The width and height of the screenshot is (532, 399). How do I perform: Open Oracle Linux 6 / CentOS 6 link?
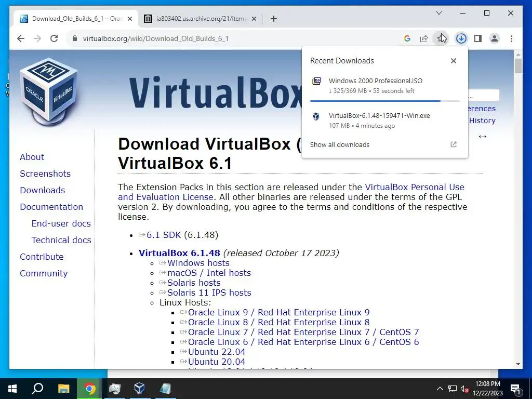click(x=303, y=342)
